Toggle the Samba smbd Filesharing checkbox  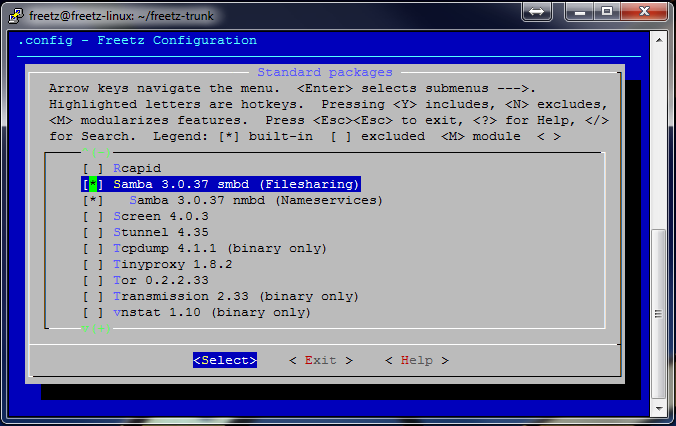click(93, 184)
